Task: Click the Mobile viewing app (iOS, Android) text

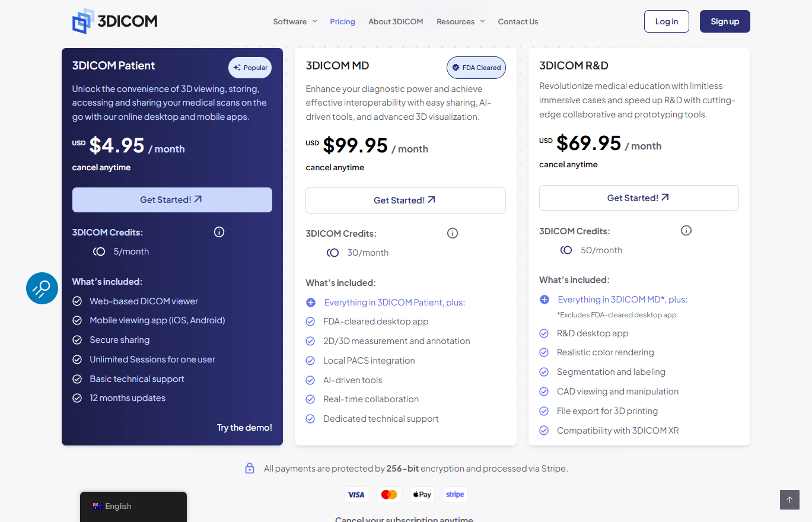Action: [x=157, y=320]
